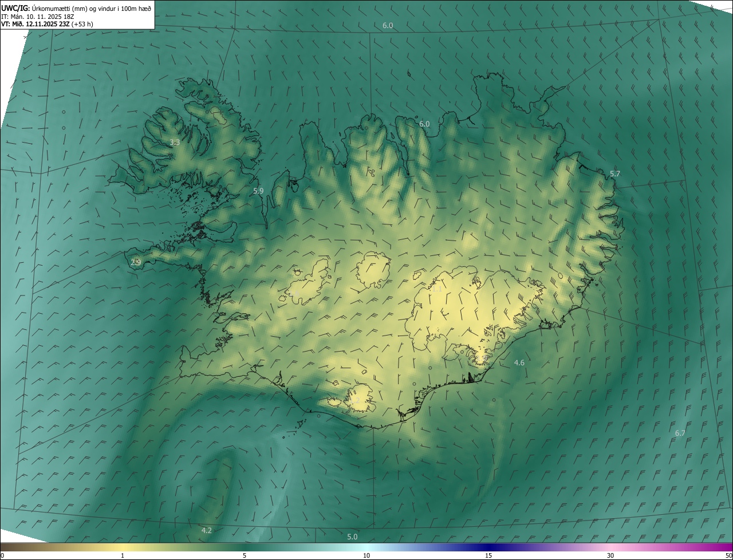
Task: Click the legend tick label '15'
Action: pos(488,555)
